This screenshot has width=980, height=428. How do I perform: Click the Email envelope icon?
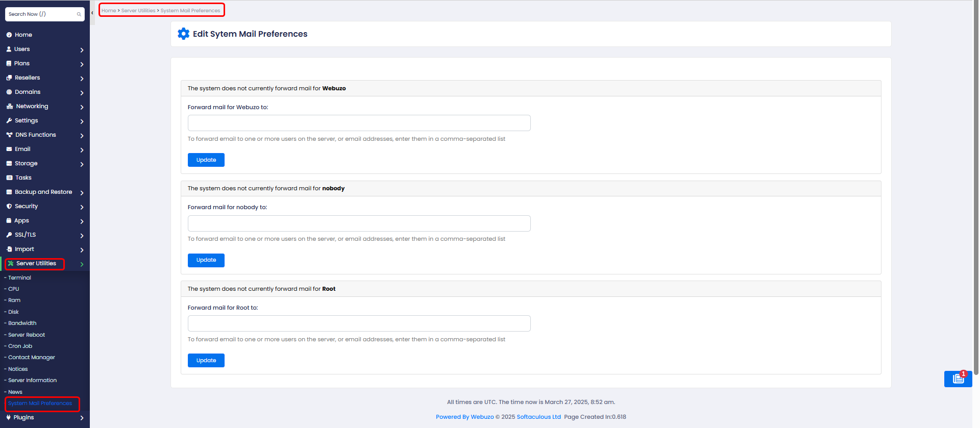tap(9, 149)
